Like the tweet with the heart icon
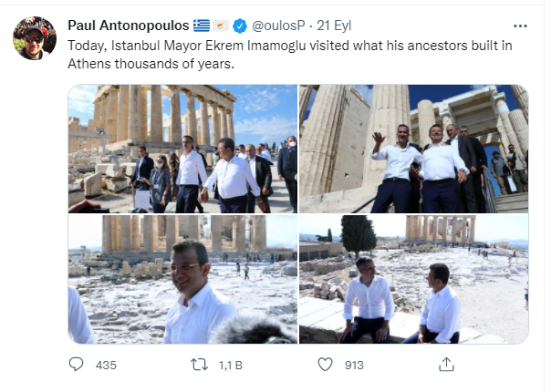 [325, 365]
